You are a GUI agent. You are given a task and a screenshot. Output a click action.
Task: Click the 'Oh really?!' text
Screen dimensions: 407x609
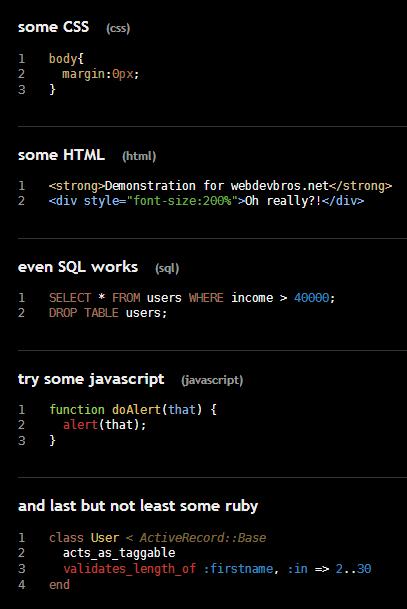(x=283, y=201)
